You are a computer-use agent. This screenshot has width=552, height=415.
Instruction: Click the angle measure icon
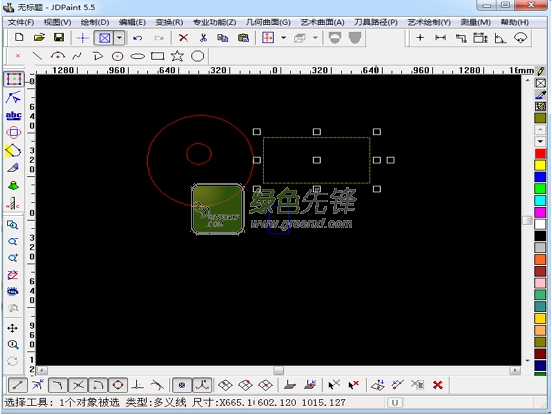pyautogui.click(x=500, y=38)
